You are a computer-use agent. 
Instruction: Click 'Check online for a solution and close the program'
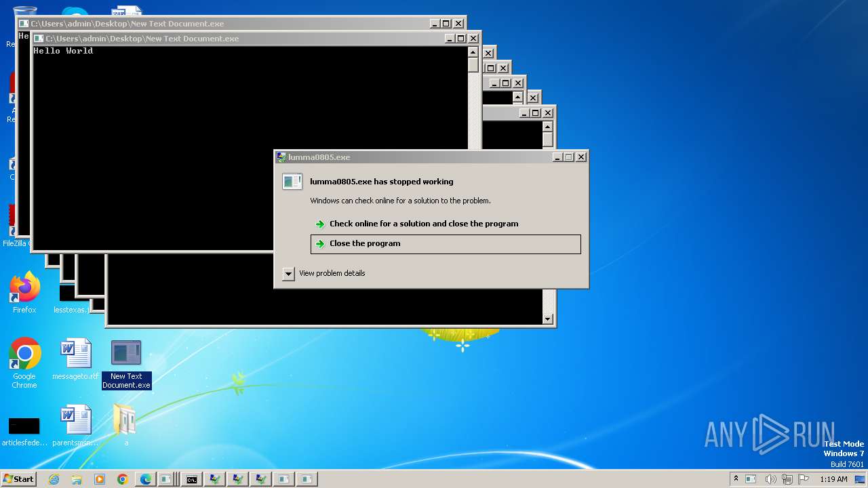[x=424, y=224]
